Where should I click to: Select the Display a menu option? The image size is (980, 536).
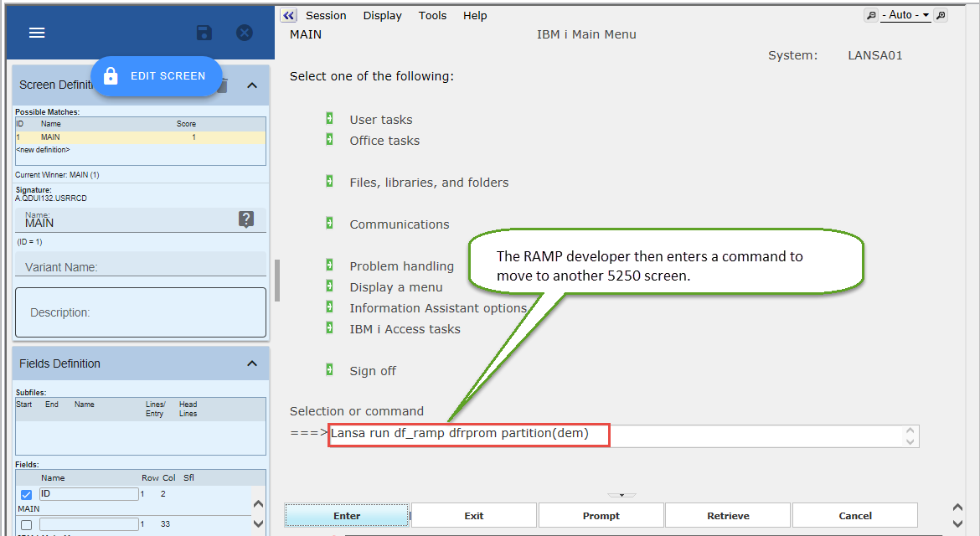point(395,287)
